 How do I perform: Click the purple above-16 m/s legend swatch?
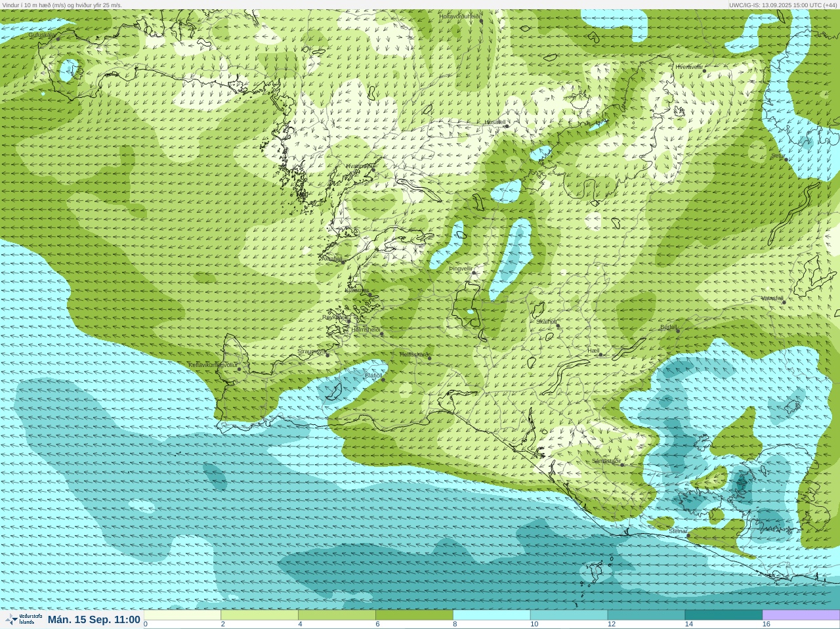coord(801,615)
